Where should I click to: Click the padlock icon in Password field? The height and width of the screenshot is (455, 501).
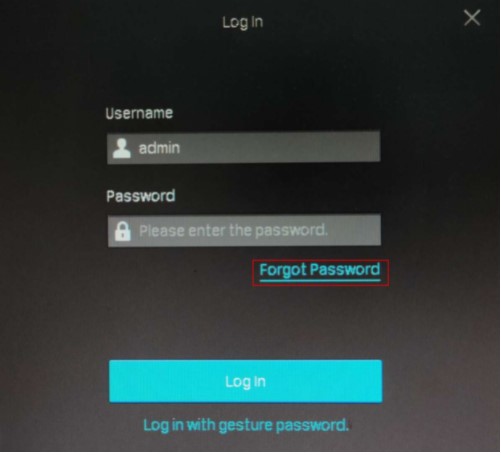click(122, 231)
